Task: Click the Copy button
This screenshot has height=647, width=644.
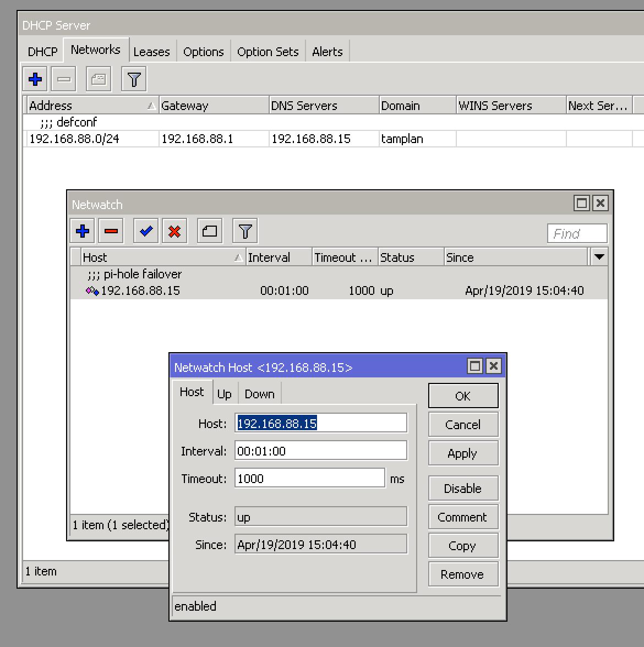Action: coord(463,546)
